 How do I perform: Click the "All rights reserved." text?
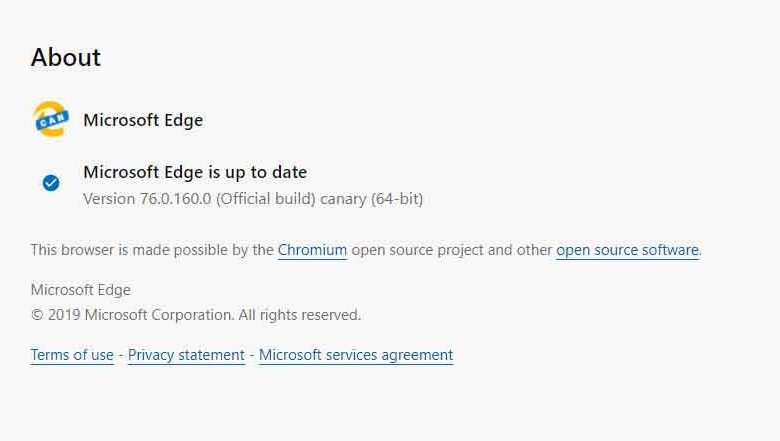coord(300,315)
